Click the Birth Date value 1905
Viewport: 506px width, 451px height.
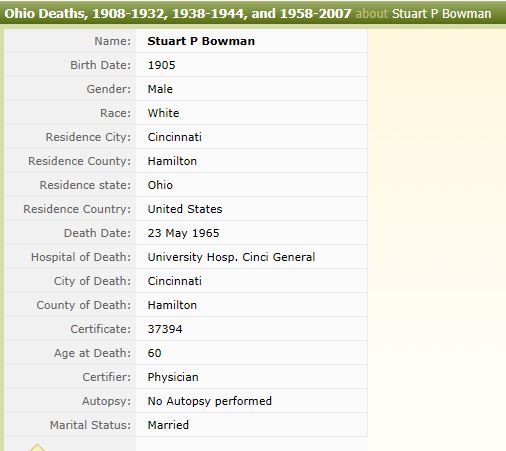pos(161,65)
